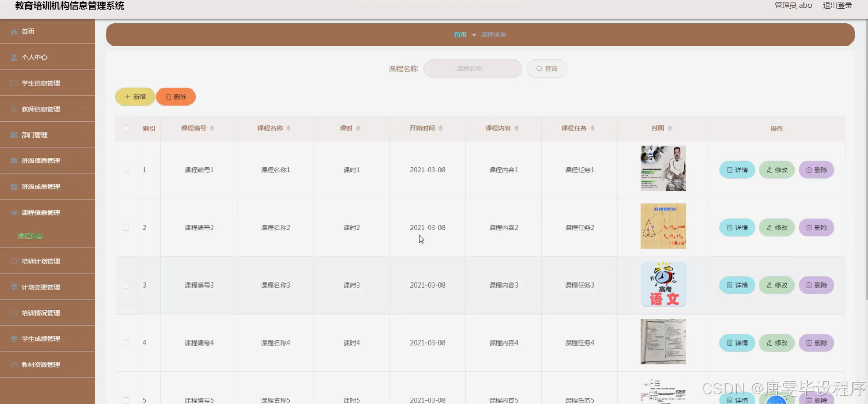Click the paper-plane icon beside 课程信息管理
This screenshot has width=868, height=404.
point(14,213)
